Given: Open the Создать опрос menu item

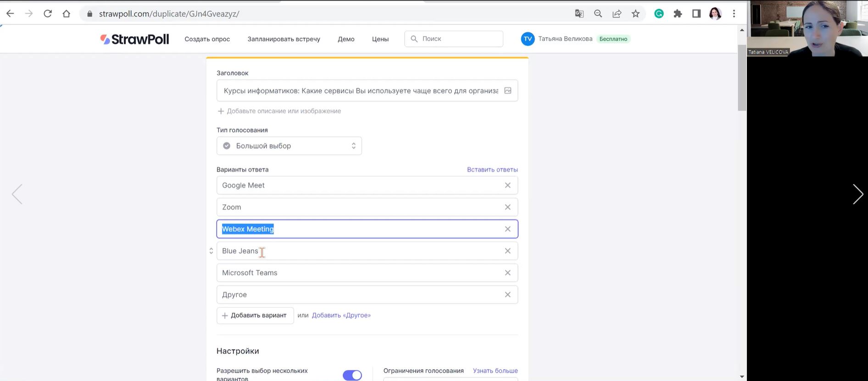Looking at the screenshot, I should [x=207, y=39].
